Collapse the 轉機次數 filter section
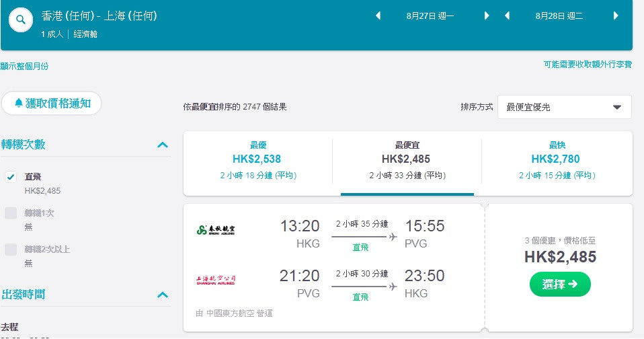The height and width of the screenshot is (339, 644). pos(162,145)
